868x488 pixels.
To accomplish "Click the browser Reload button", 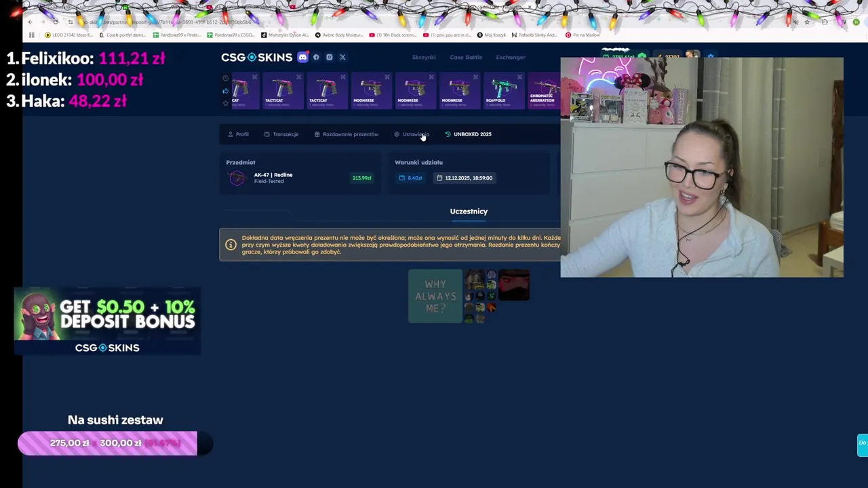I will tap(56, 22).
